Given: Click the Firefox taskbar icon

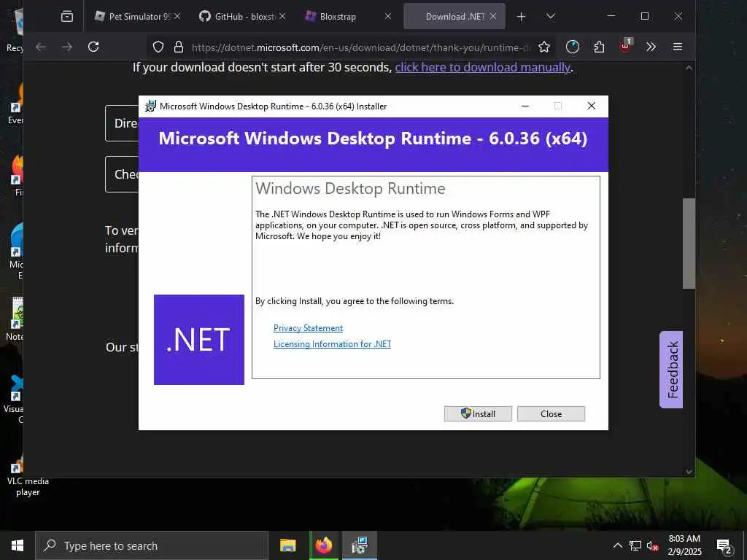Looking at the screenshot, I should [x=323, y=545].
